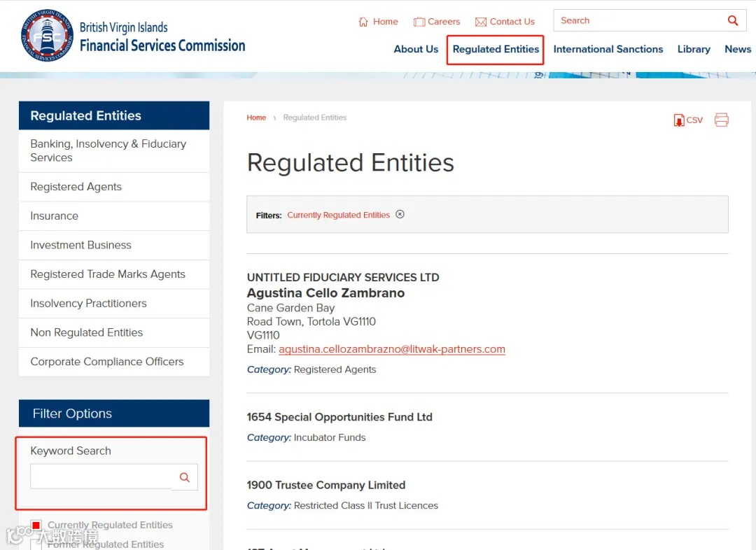Select Insurance in sidebar

point(114,216)
